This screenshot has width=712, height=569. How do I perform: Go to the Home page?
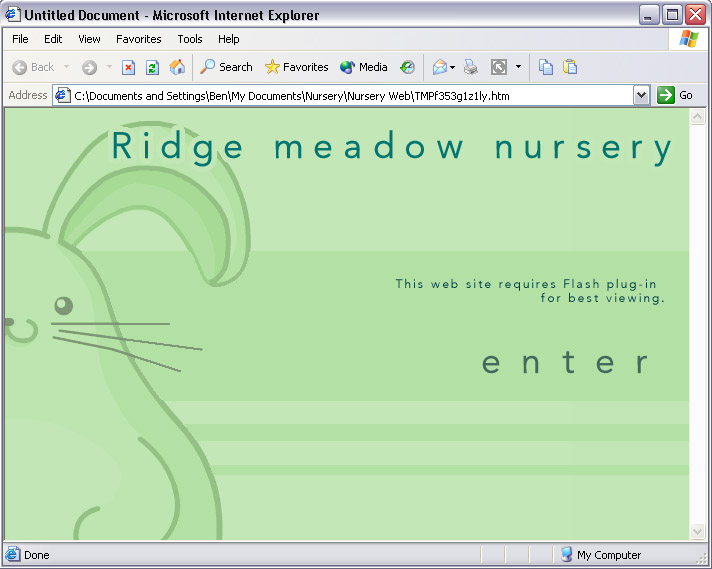pos(177,67)
